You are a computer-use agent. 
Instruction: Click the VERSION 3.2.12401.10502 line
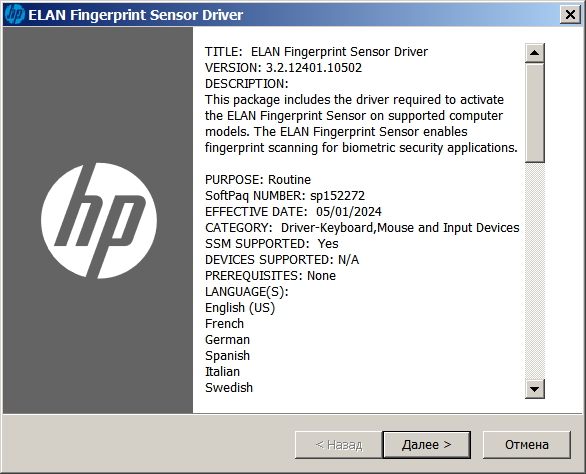283,68
